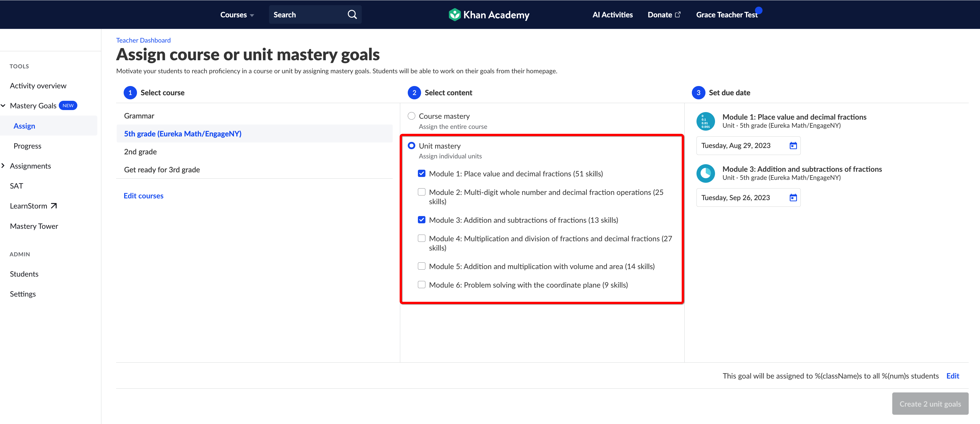This screenshot has height=424, width=980.
Task: Open calendar icon for Sep 26, 2023
Action: [793, 198]
